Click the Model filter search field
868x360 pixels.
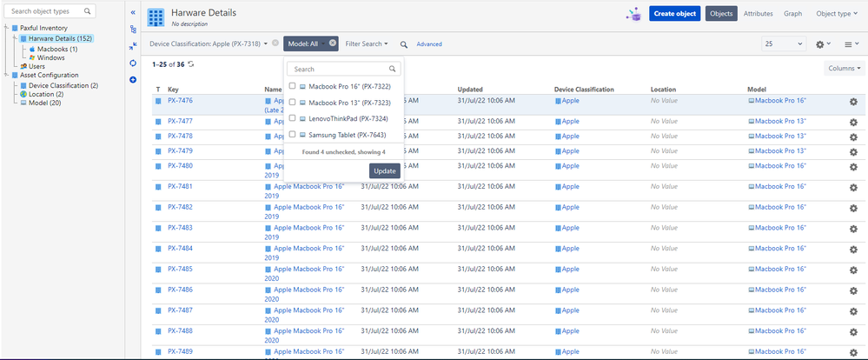pyautogui.click(x=344, y=70)
